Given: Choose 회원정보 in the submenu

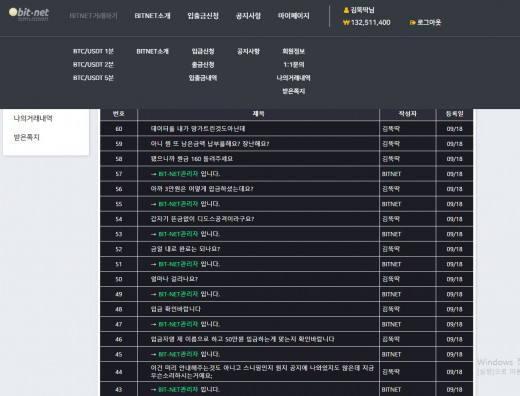Looking at the screenshot, I should point(294,51).
